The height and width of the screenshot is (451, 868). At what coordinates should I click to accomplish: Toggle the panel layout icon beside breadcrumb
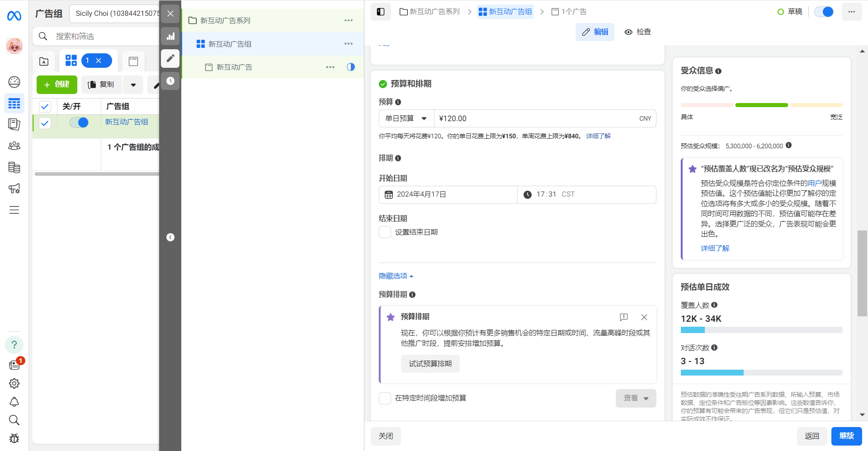coord(381,12)
